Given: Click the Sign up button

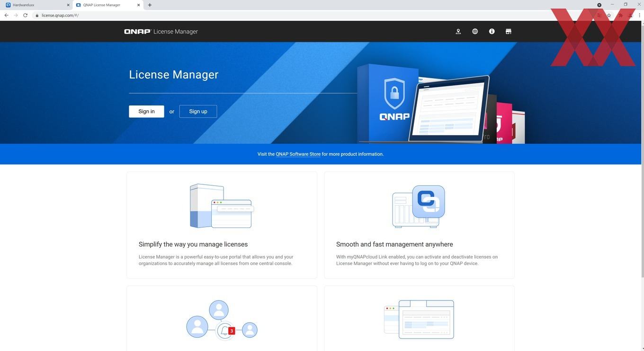Looking at the screenshot, I should click(198, 111).
